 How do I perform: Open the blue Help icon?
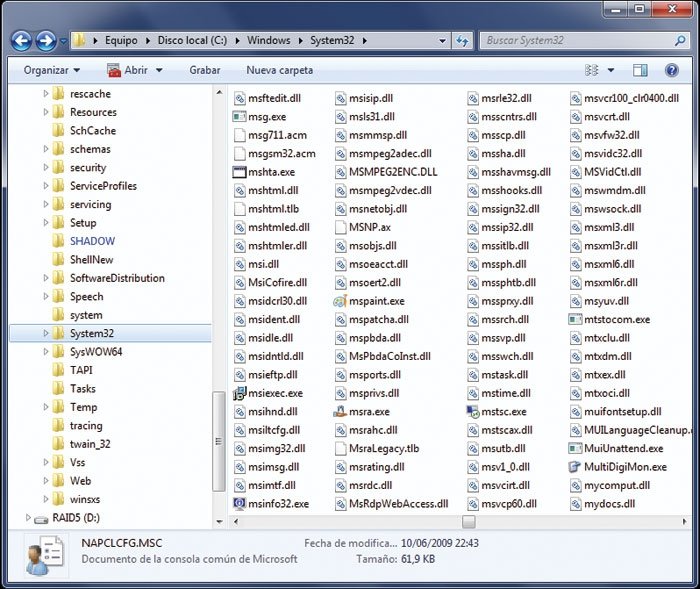pos(671,70)
